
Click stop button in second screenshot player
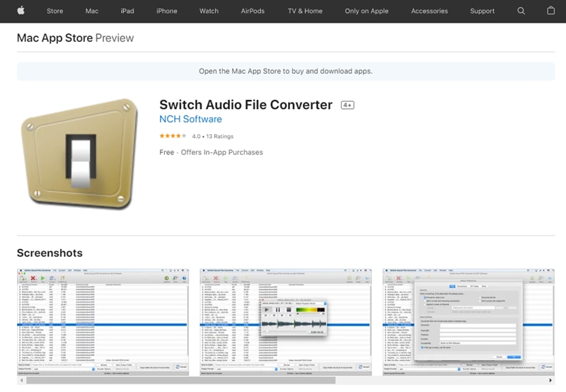click(289, 310)
